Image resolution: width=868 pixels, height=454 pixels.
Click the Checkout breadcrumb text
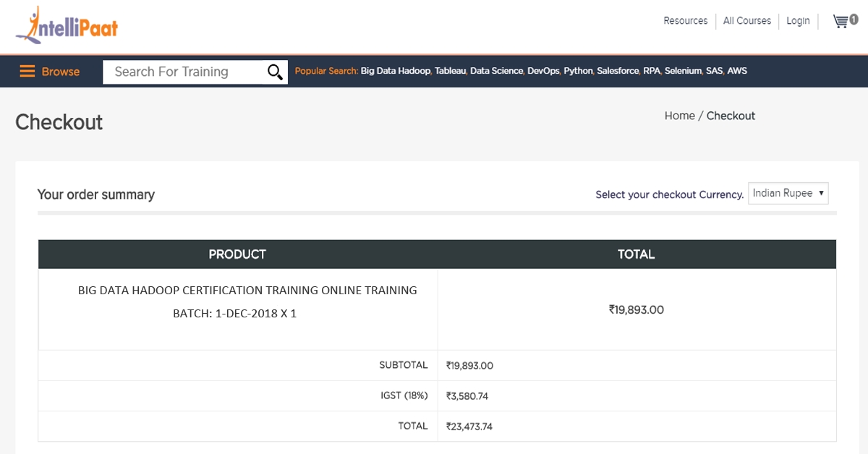731,116
